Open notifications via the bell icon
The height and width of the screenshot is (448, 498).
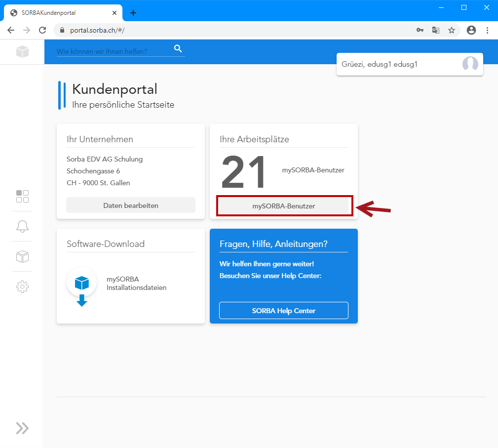click(x=22, y=226)
